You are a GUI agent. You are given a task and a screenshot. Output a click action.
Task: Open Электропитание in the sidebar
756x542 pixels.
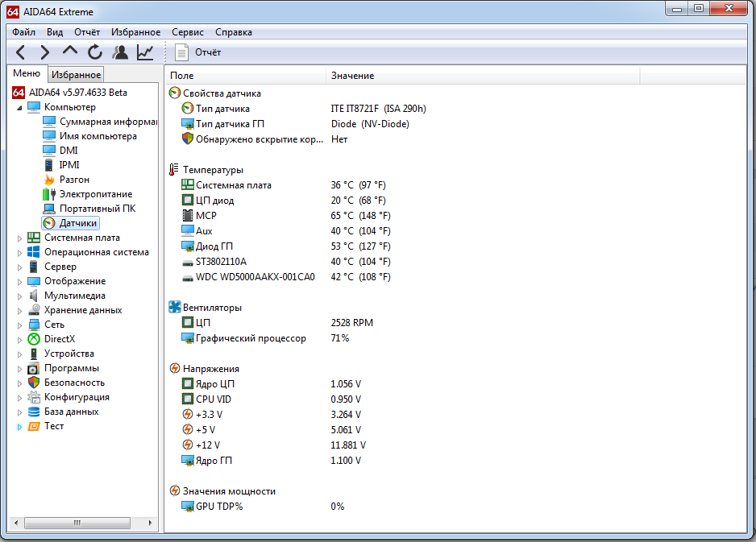[x=95, y=194]
